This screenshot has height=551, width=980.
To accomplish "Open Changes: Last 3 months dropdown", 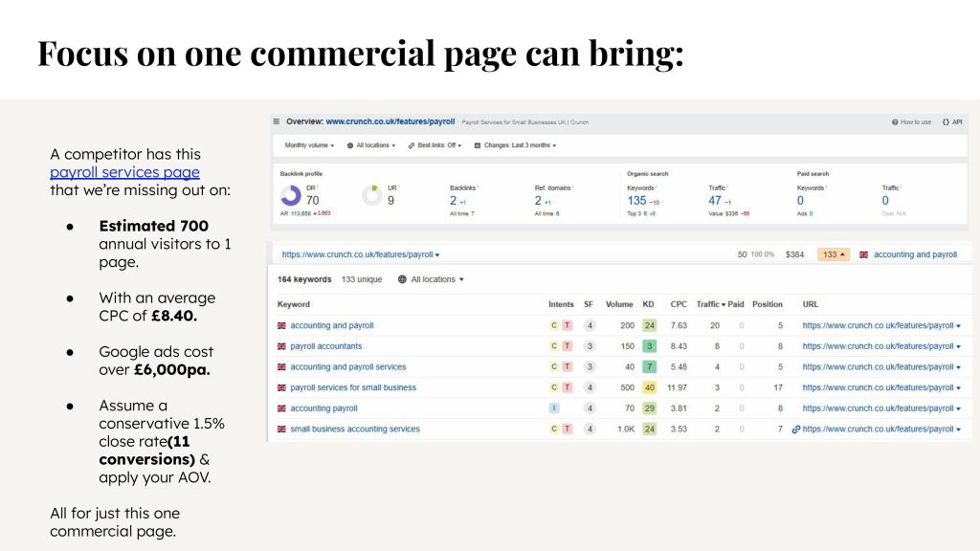I will 515,145.
